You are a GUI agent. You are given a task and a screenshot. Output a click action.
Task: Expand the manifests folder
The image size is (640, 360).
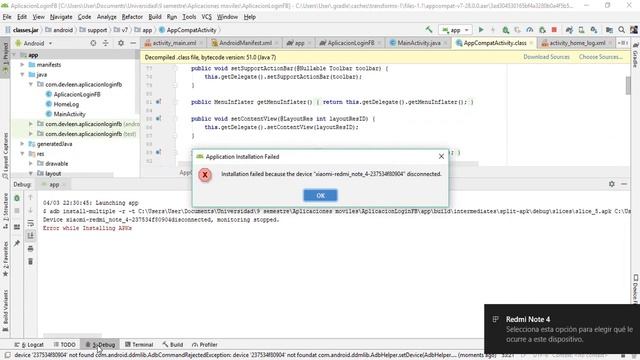coord(22,64)
